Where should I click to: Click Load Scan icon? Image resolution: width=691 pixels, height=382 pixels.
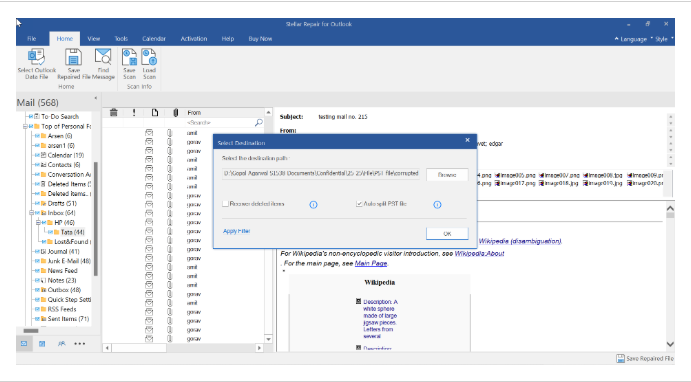click(149, 58)
